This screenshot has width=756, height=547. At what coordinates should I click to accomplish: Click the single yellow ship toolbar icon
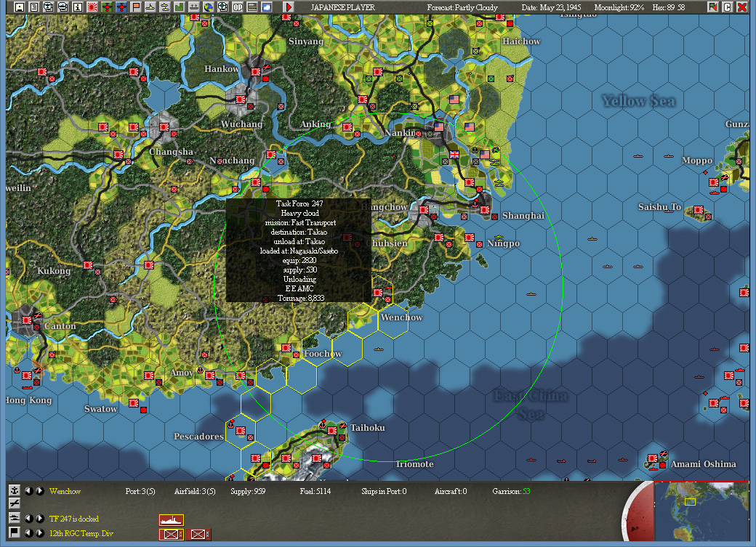click(x=150, y=7)
